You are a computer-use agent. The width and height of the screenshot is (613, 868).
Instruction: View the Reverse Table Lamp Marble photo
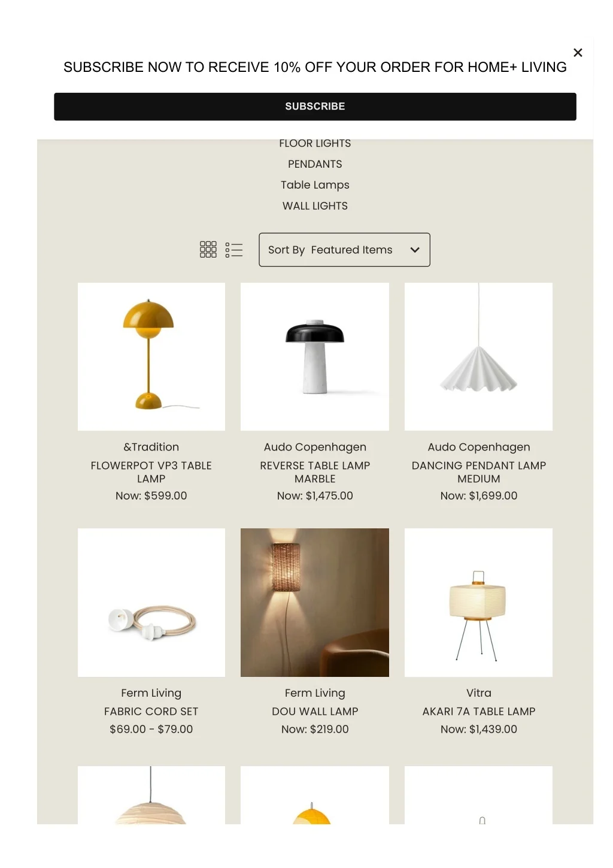coord(315,356)
